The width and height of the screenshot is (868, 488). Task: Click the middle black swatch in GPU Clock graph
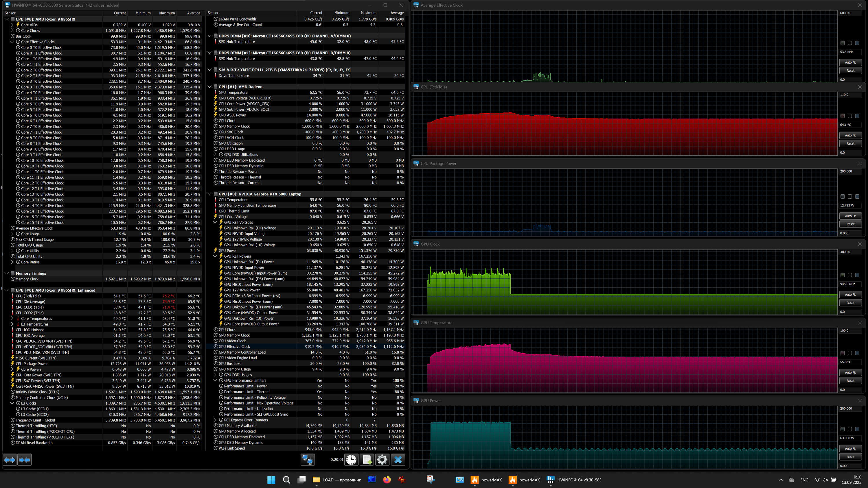click(850, 275)
